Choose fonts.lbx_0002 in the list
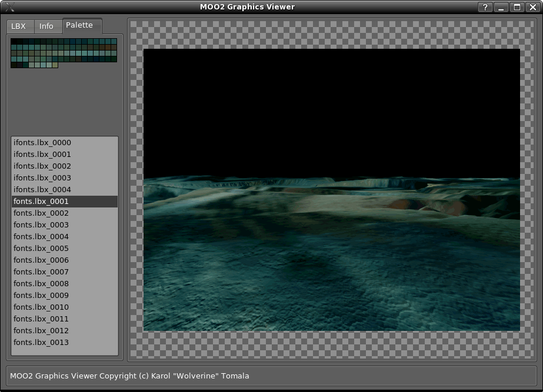The image size is (543, 392). [65, 213]
